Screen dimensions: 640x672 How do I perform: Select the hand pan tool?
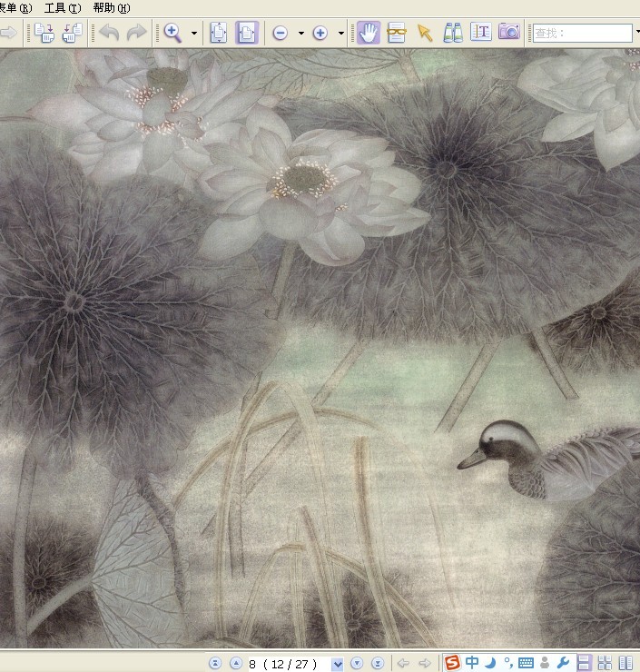point(369,33)
